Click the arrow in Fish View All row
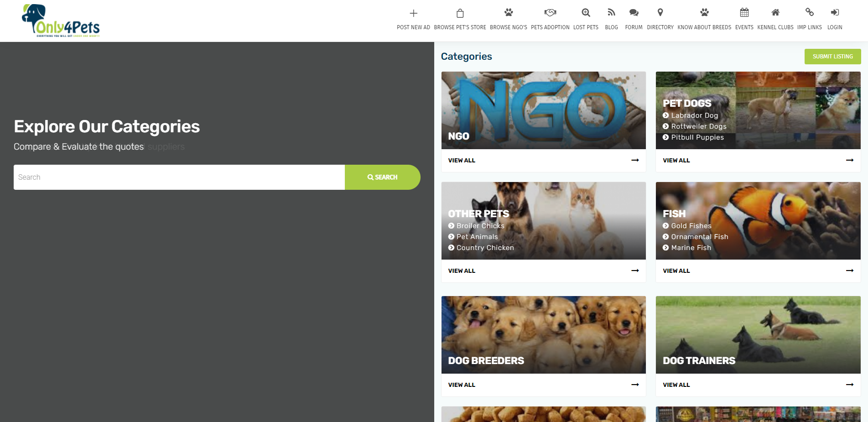 pos(849,271)
